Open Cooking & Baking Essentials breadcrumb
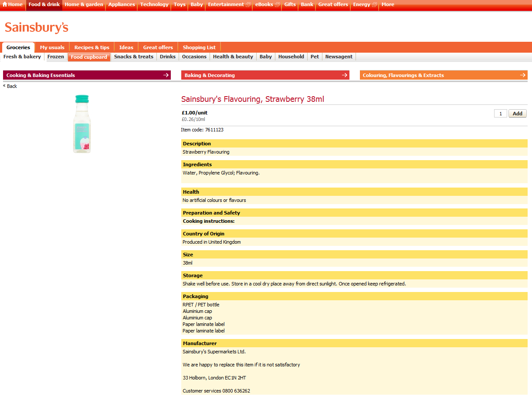 (87, 75)
